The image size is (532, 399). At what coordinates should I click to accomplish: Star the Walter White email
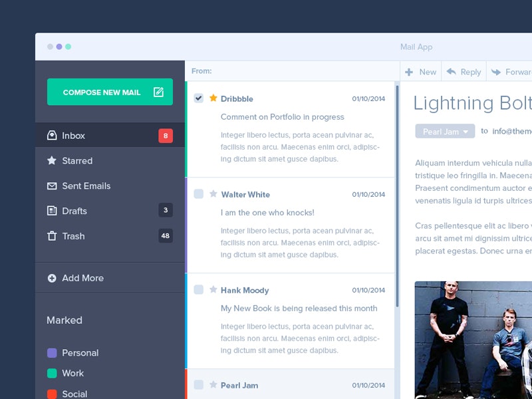213,194
